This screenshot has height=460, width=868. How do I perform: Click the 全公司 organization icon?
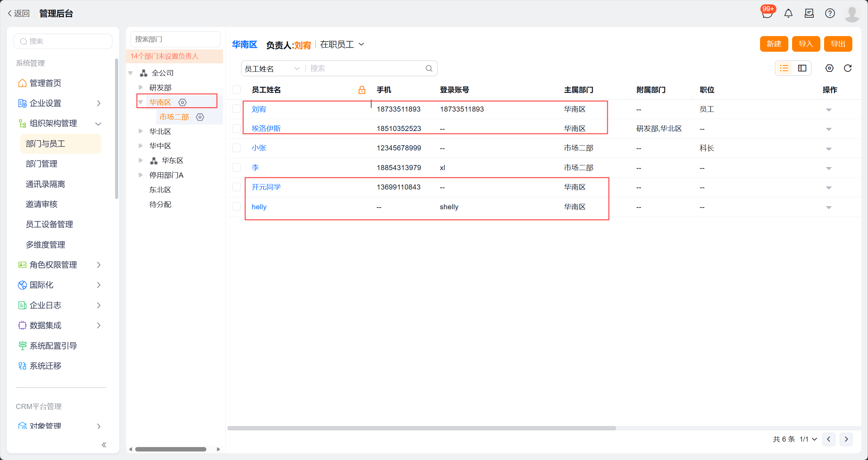(144, 73)
